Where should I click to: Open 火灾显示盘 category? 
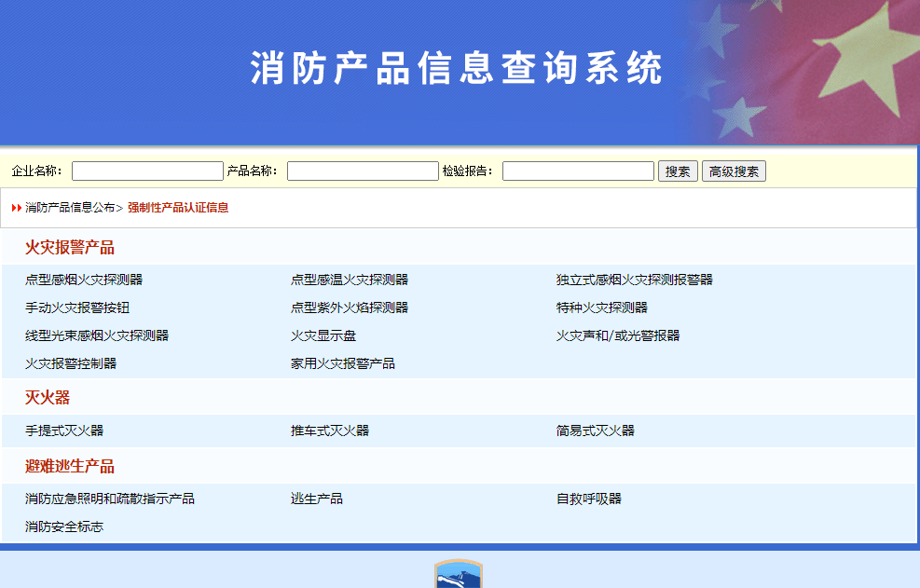click(323, 335)
